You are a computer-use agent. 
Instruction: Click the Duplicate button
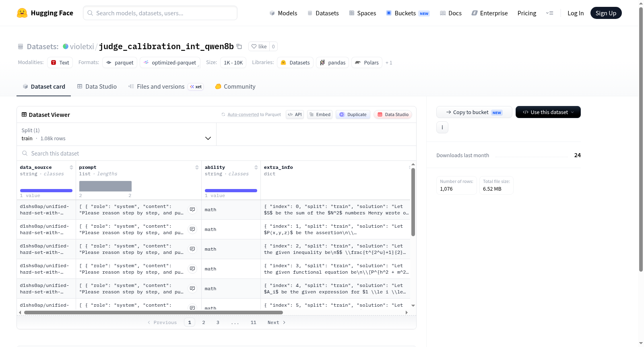point(353,114)
